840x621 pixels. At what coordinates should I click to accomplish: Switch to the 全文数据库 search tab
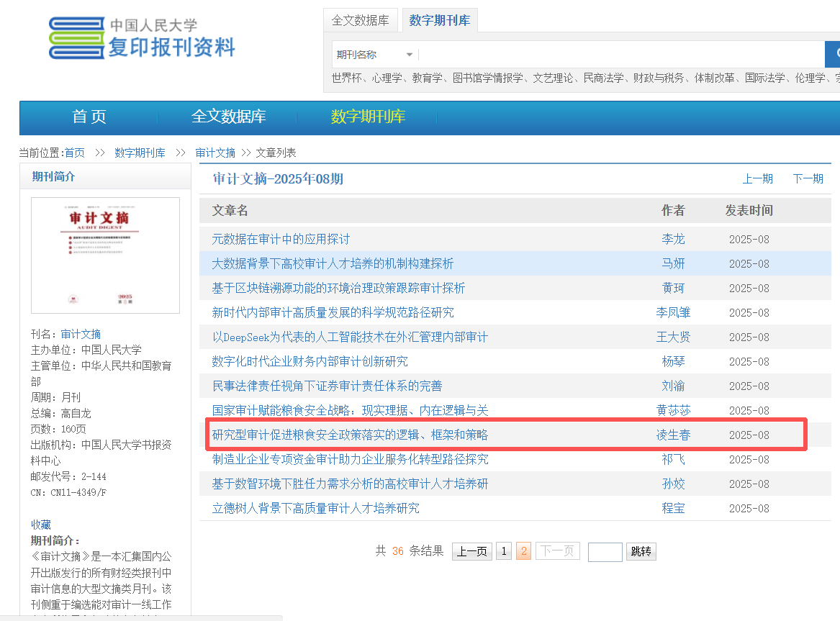[x=360, y=20]
